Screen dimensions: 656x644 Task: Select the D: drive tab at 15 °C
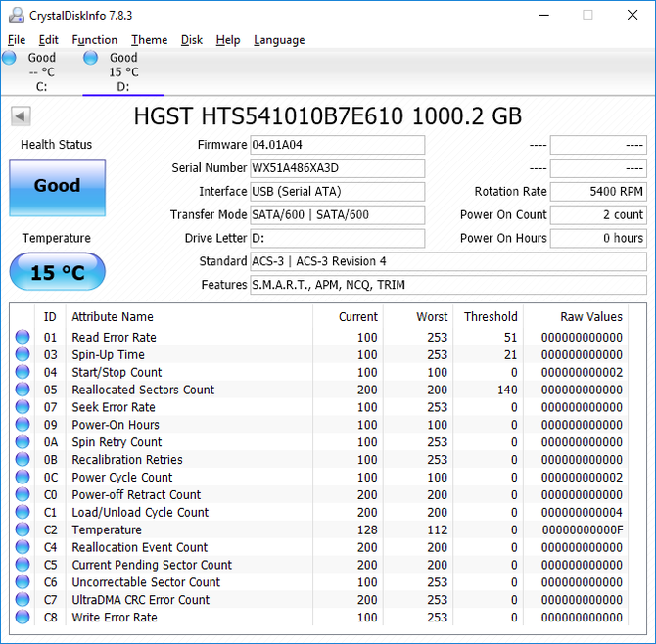pyautogui.click(x=123, y=71)
